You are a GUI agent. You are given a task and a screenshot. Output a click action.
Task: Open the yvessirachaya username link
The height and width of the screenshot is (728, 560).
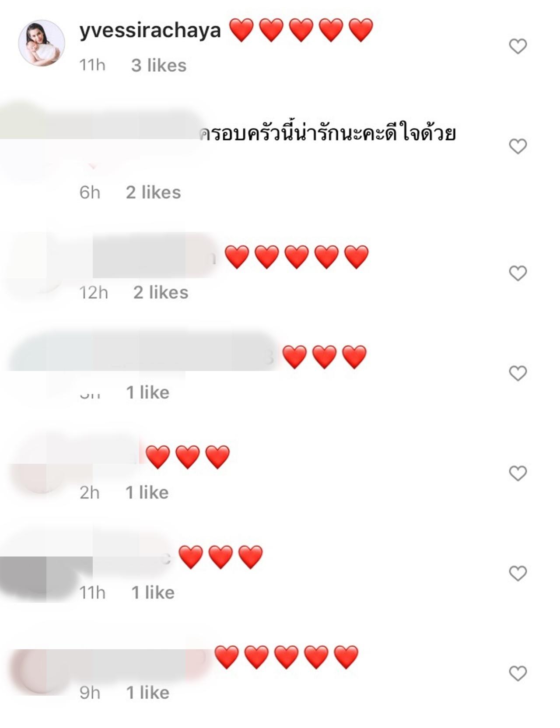[150, 31]
